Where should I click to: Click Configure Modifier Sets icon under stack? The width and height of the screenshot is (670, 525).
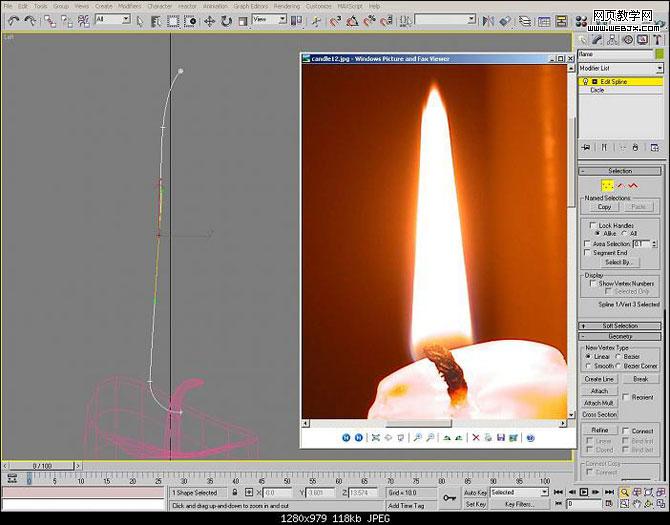click(655, 147)
